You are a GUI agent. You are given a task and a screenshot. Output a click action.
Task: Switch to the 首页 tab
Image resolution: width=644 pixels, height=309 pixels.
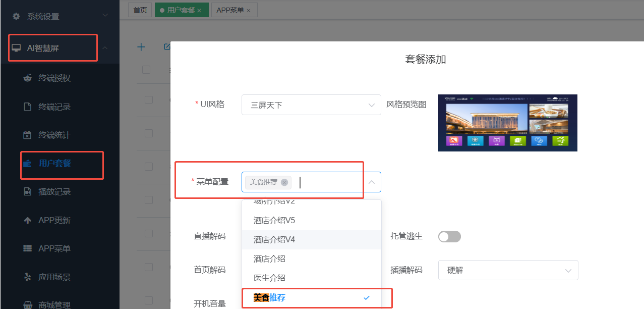tap(140, 10)
